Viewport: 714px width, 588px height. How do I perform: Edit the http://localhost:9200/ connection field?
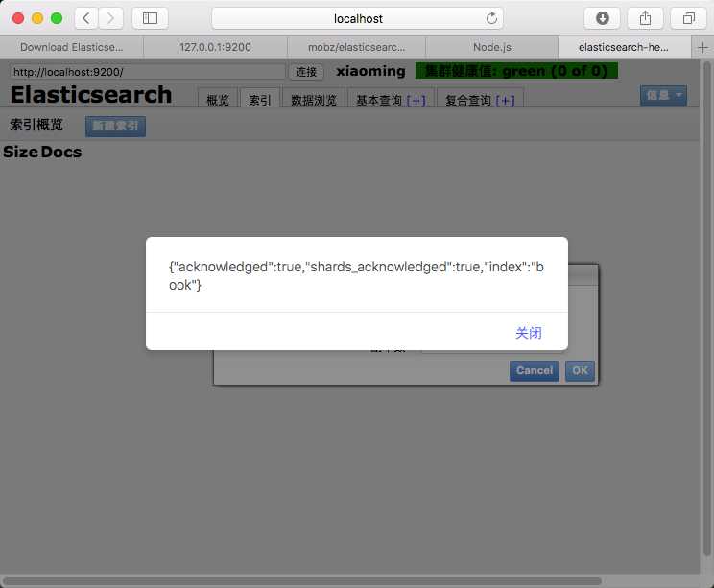(148, 72)
